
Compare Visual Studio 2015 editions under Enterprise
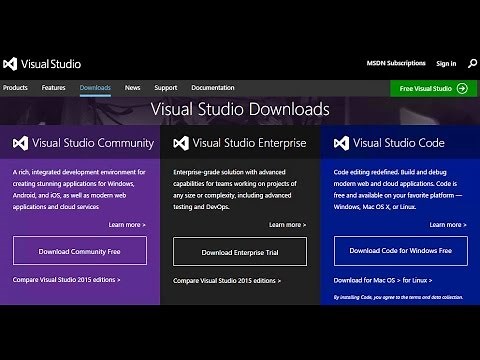coord(227,281)
